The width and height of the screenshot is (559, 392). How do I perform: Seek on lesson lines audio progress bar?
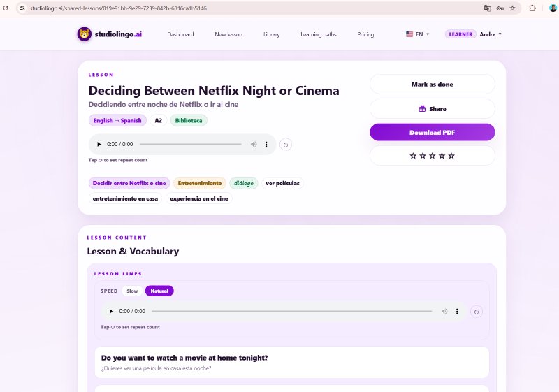291,311
